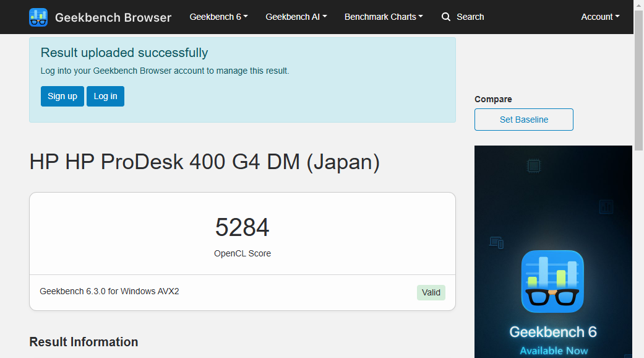This screenshot has height=358, width=644.
Task: Click 'Geekbench 6.3.0 for Windows AVX2' text
Action: [x=109, y=291]
